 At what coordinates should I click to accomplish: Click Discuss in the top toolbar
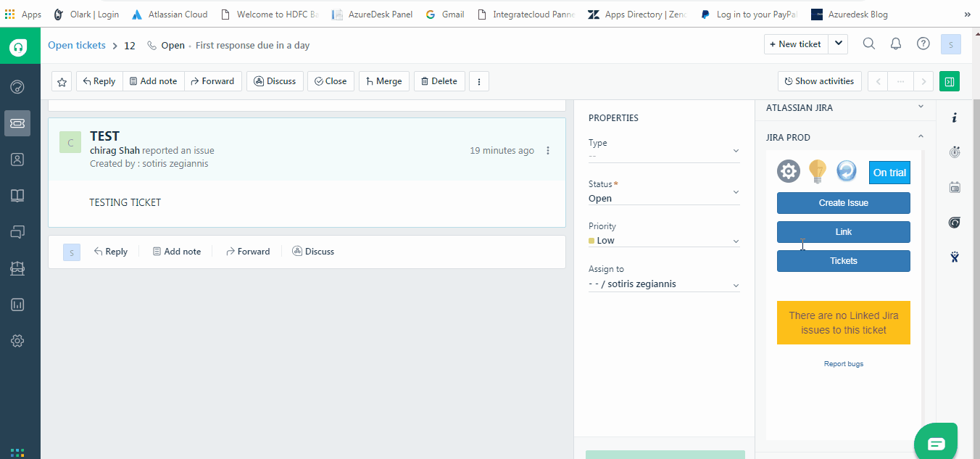point(275,81)
